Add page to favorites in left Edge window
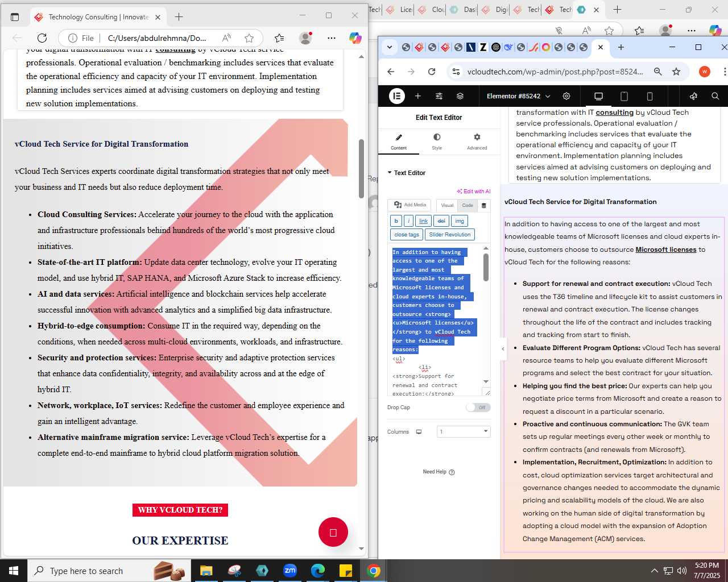Screen dimensions: 728x582 pos(249,38)
